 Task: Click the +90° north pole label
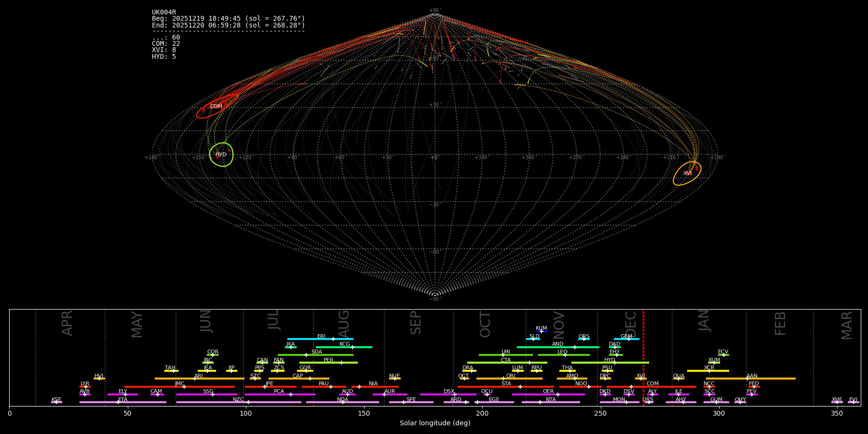tap(435, 11)
